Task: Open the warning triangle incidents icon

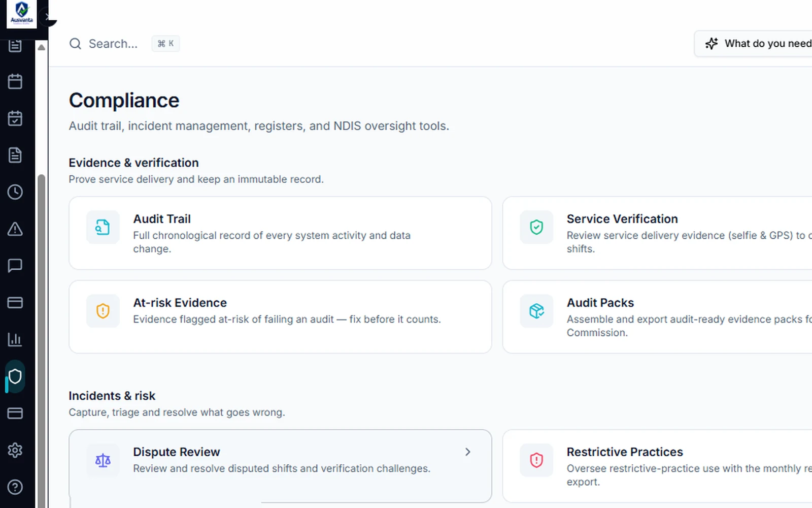Action: (15, 229)
